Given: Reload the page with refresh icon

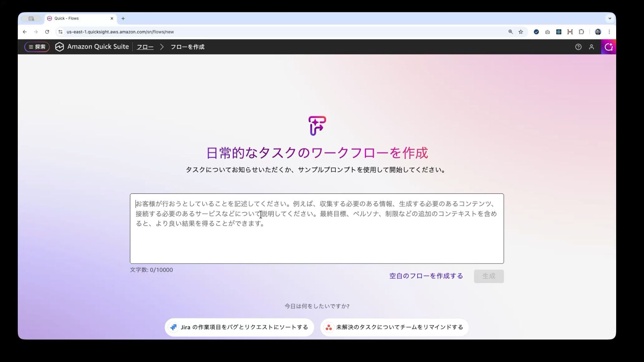Looking at the screenshot, I should pos(47,32).
